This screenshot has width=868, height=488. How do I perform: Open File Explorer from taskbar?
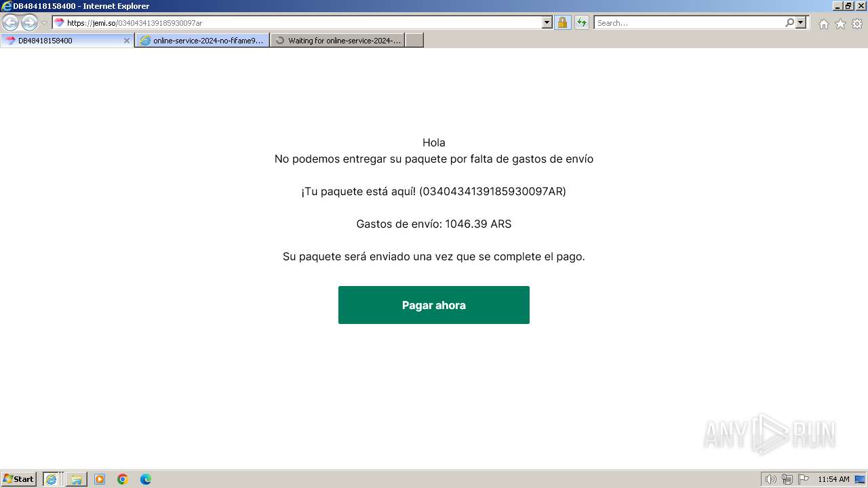[x=77, y=479]
